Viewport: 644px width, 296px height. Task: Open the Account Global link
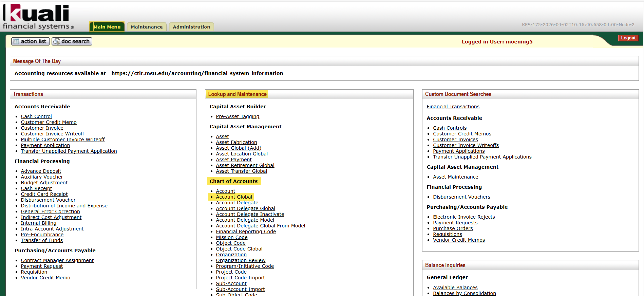pos(234,197)
